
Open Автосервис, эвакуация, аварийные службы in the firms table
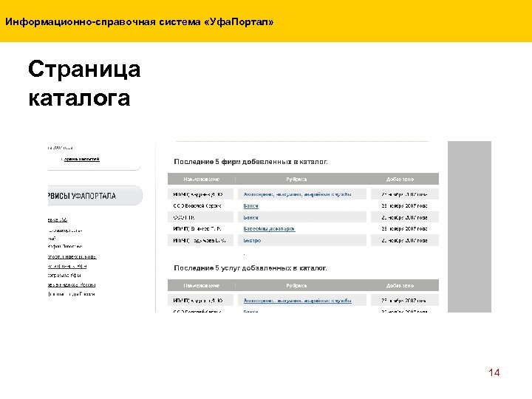297,194
